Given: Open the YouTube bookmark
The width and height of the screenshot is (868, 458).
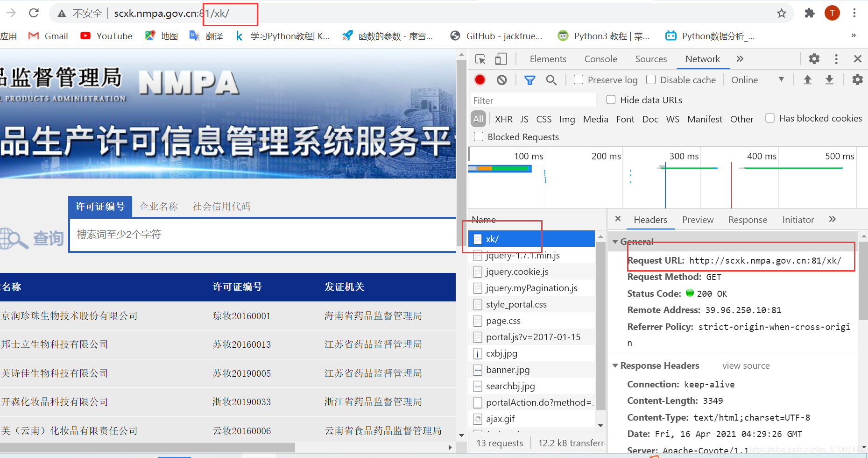Looking at the screenshot, I should coord(106,36).
